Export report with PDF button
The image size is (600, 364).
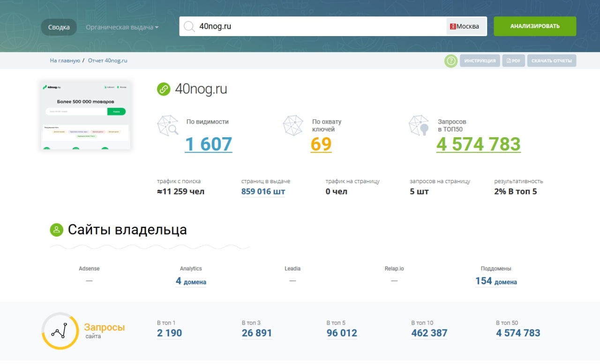coord(513,61)
